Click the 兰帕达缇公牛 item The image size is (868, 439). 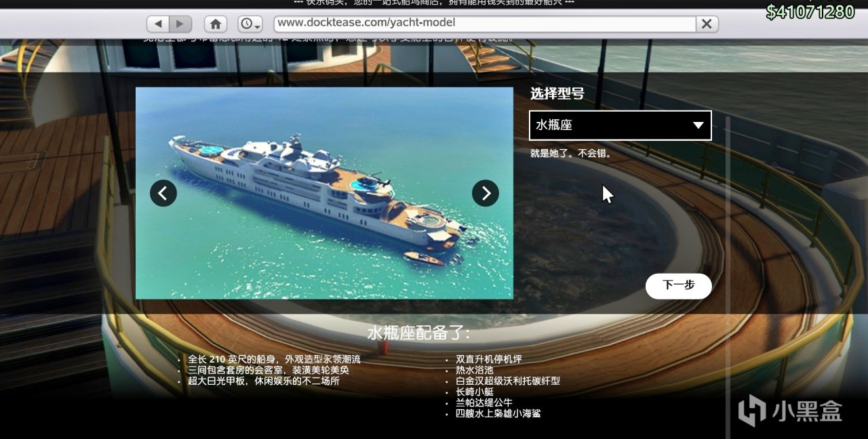click(484, 402)
